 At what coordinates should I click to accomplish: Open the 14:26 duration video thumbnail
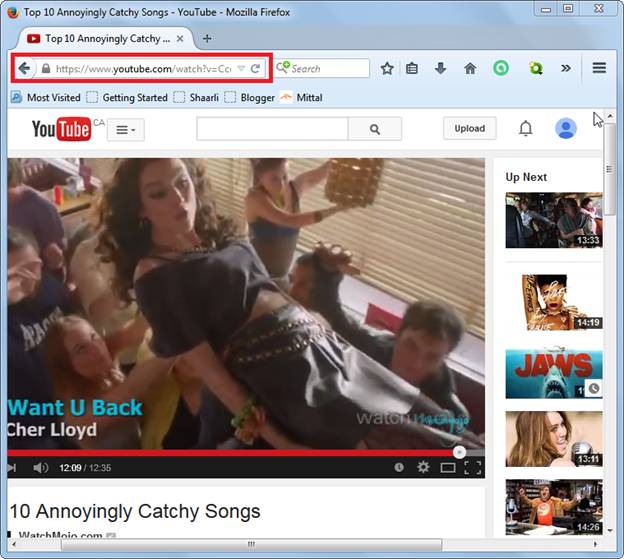(554, 507)
